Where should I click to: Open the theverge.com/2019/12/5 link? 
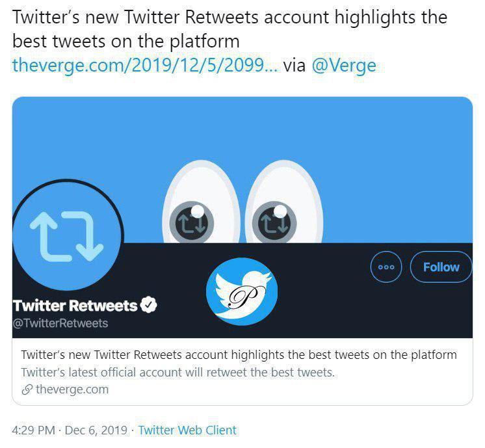[x=146, y=65]
